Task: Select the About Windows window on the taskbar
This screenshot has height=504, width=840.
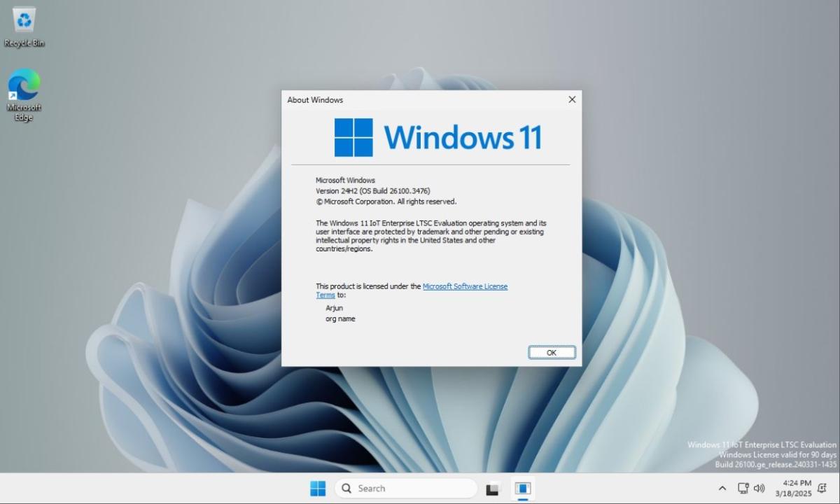Action: [x=522, y=488]
